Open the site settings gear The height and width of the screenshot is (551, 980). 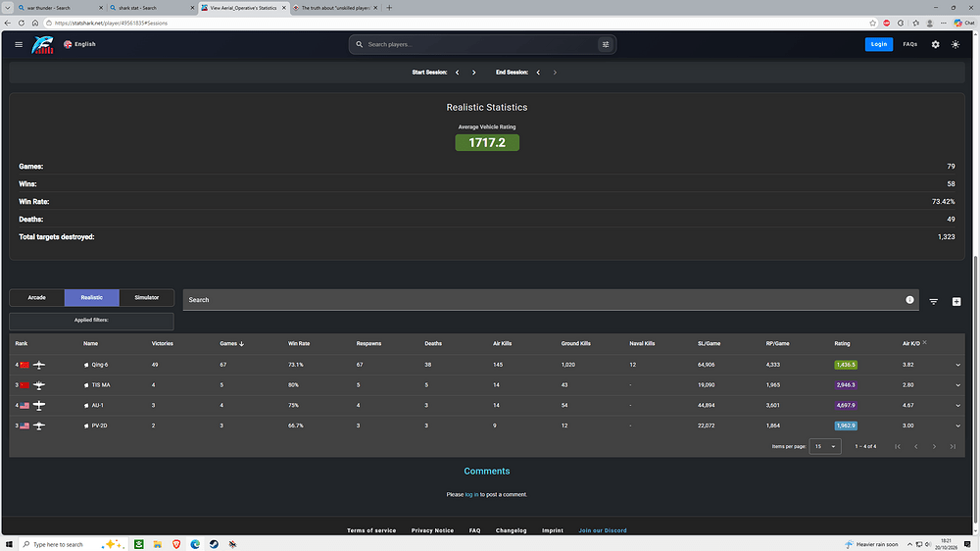936,44
